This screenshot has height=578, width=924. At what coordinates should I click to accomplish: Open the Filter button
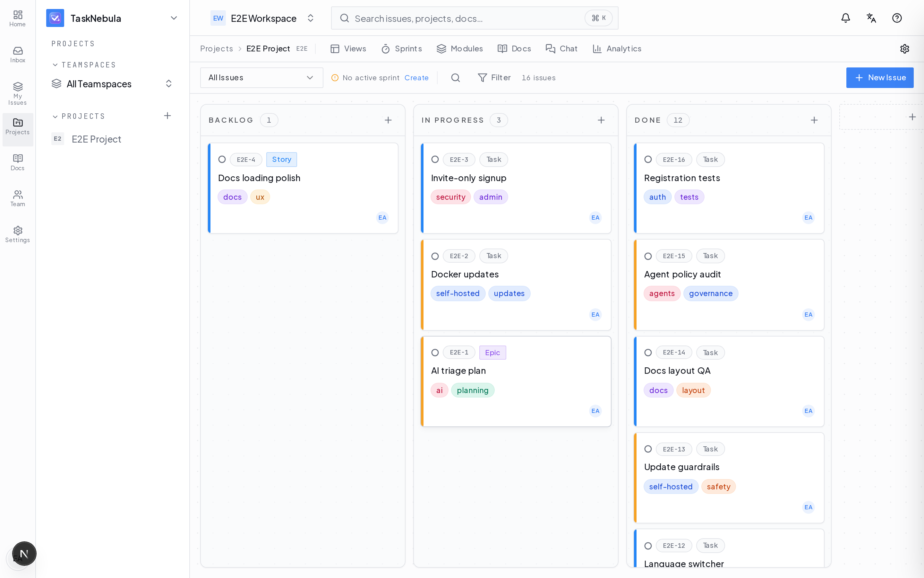tap(494, 78)
